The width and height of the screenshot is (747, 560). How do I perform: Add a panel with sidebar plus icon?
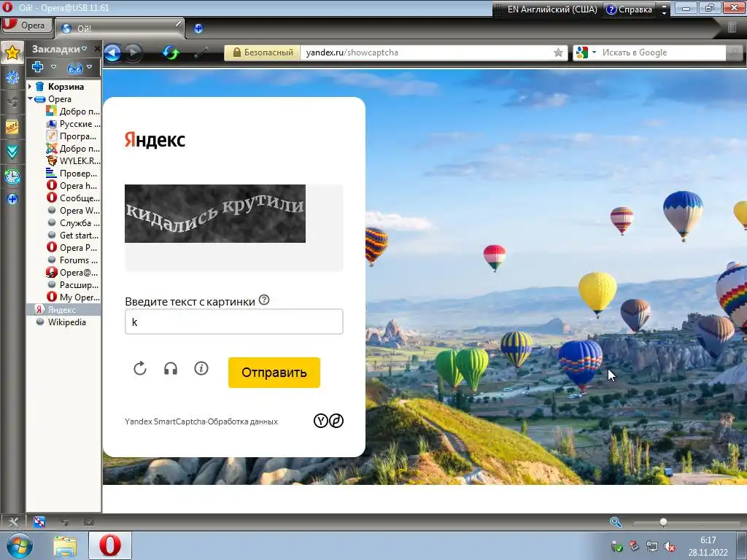[x=12, y=198]
